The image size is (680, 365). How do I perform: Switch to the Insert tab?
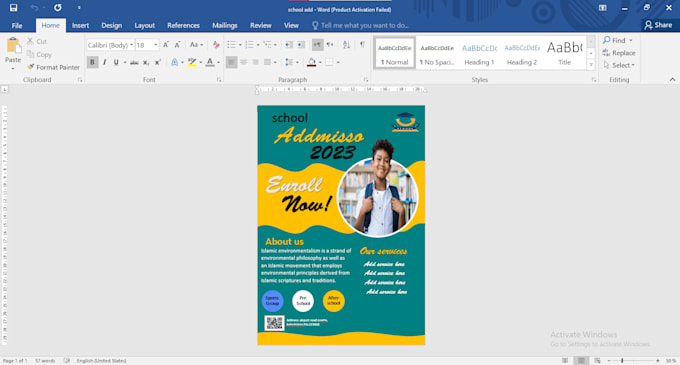(x=80, y=26)
